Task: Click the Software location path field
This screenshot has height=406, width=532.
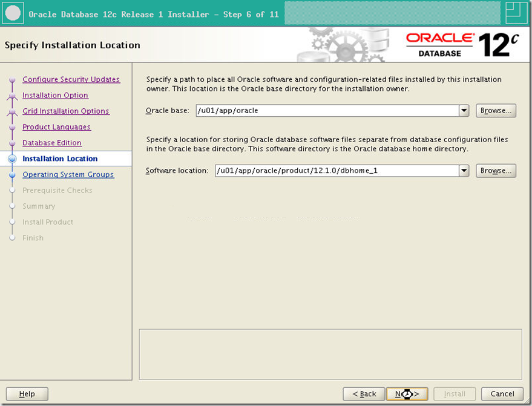Action: pos(337,171)
